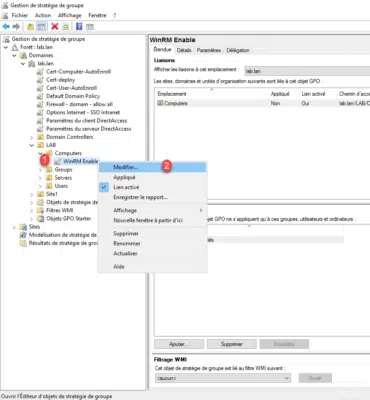Select Options Internet - SSO Intranet GPO
370x400 pixels.
click(83, 113)
